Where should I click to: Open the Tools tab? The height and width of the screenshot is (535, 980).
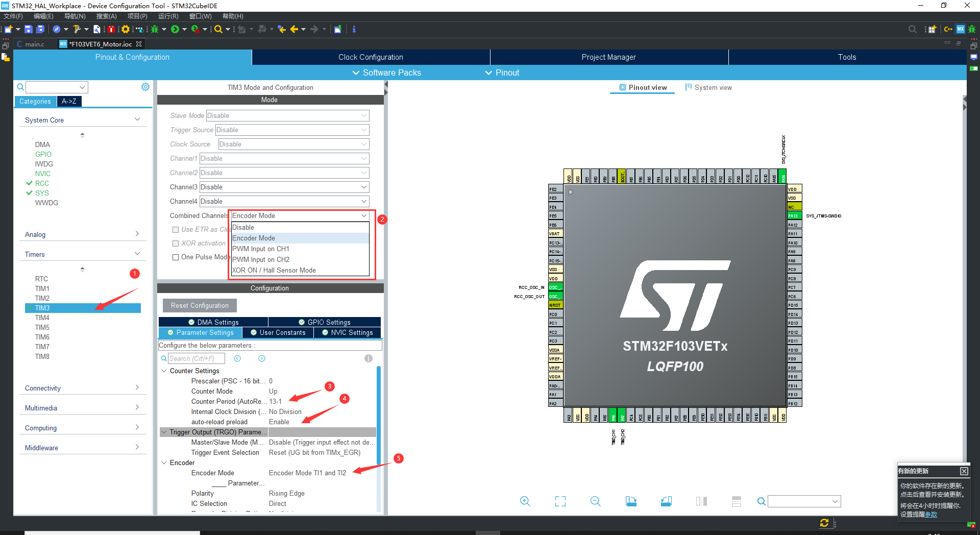point(847,57)
